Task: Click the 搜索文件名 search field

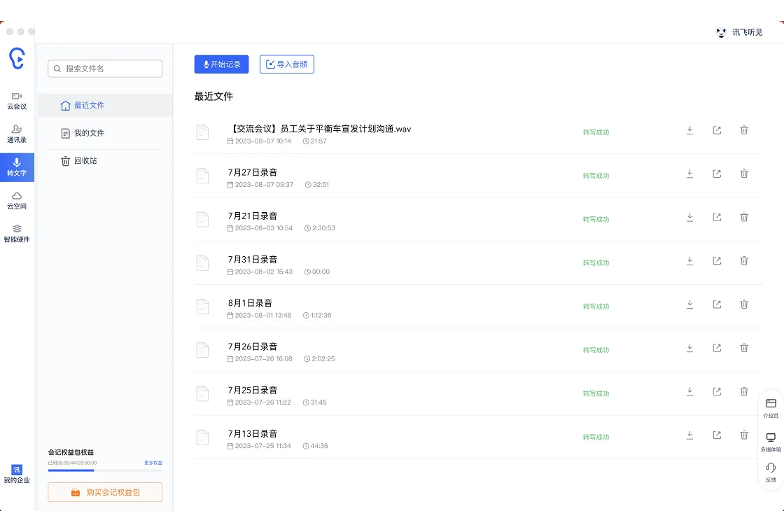Action: click(105, 69)
